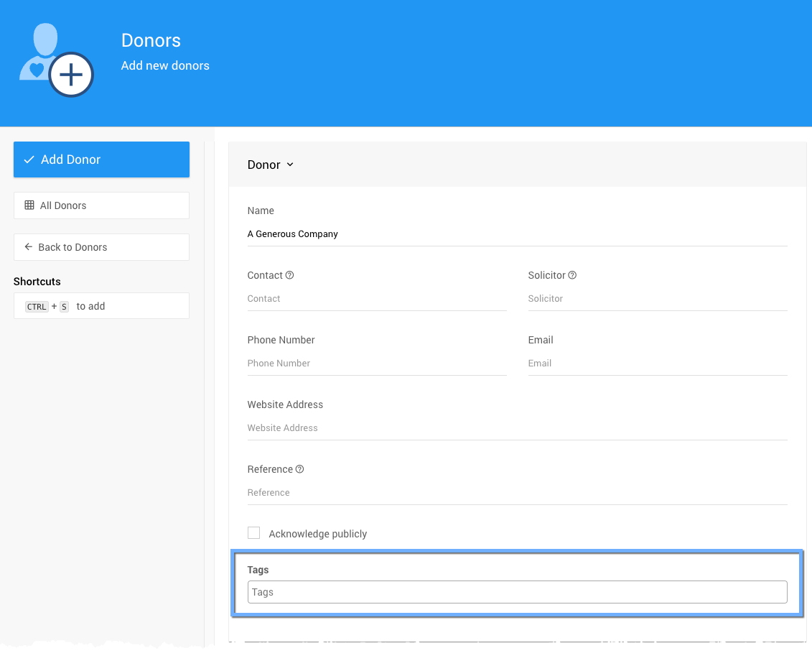Screen dimensions: 812x666
Task: Click the Email input field
Action: coord(657,364)
